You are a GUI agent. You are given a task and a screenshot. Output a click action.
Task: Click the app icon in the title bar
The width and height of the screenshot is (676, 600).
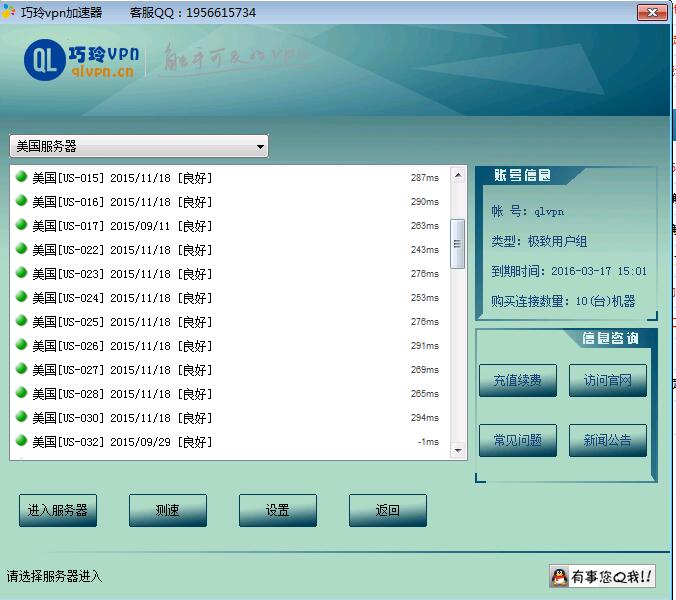[10, 13]
